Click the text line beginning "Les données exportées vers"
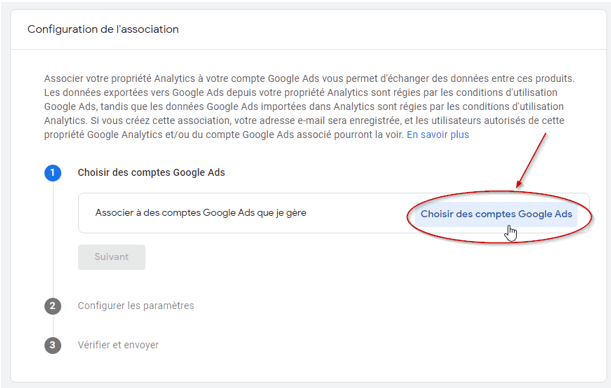The height and width of the screenshot is (388, 611). click(x=300, y=93)
